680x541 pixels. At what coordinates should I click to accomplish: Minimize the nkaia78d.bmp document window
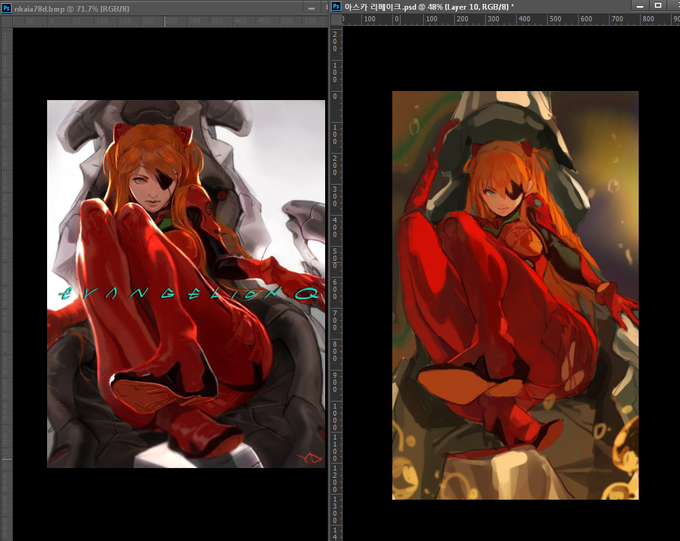311,9
